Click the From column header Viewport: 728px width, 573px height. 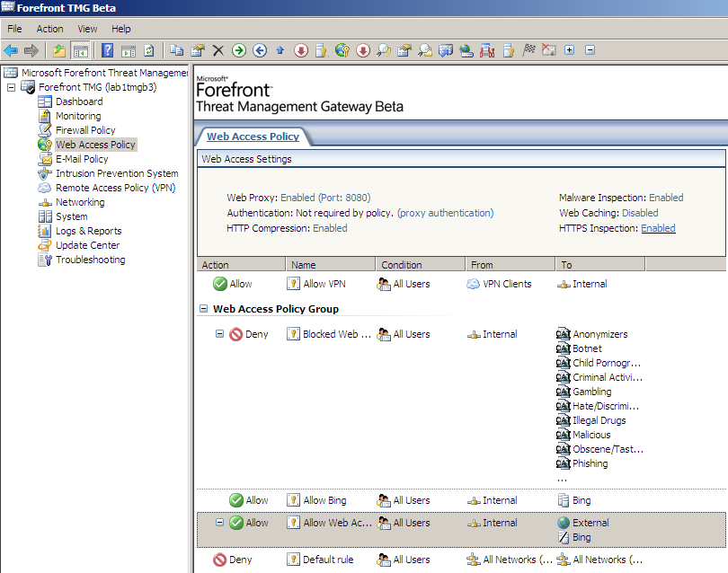pos(510,264)
